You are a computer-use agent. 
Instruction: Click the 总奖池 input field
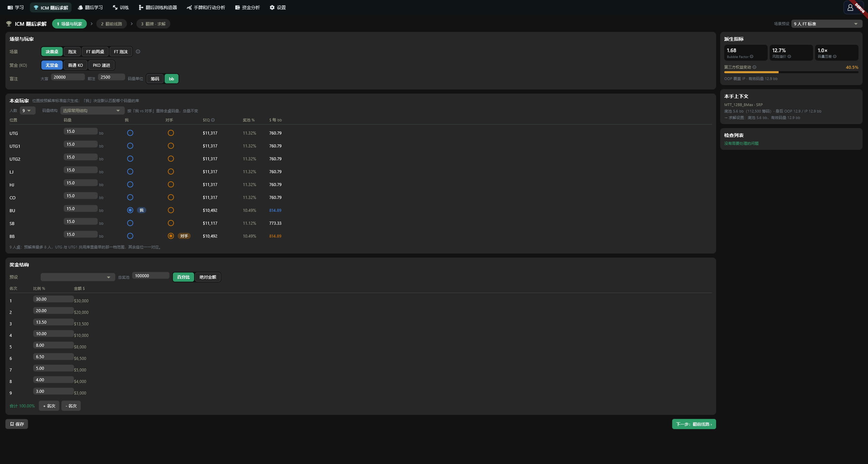tap(151, 276)
